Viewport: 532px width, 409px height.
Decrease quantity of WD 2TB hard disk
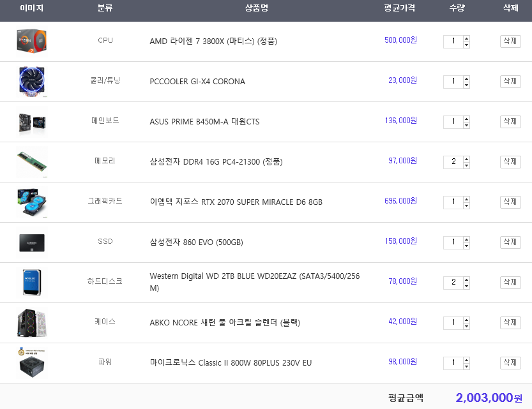tap(466, 285)
